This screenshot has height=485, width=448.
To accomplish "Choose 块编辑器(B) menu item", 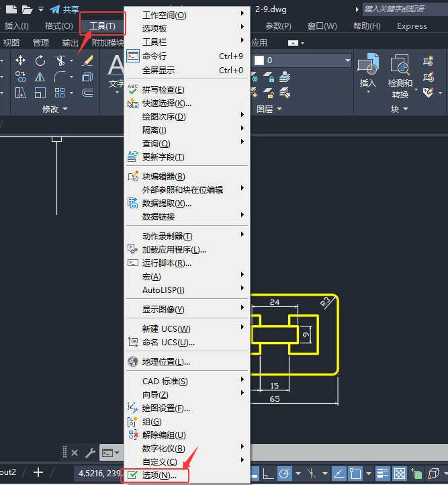I will coord(187,177).
